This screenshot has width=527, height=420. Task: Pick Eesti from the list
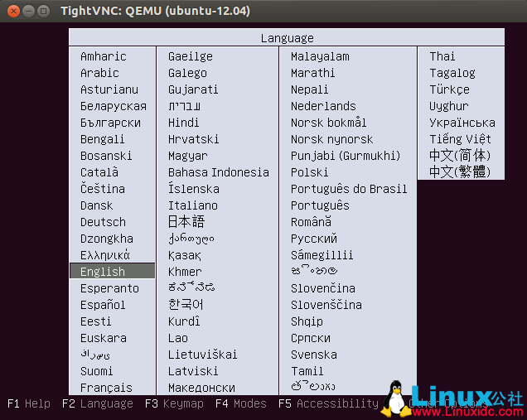[x=96, y=321]
